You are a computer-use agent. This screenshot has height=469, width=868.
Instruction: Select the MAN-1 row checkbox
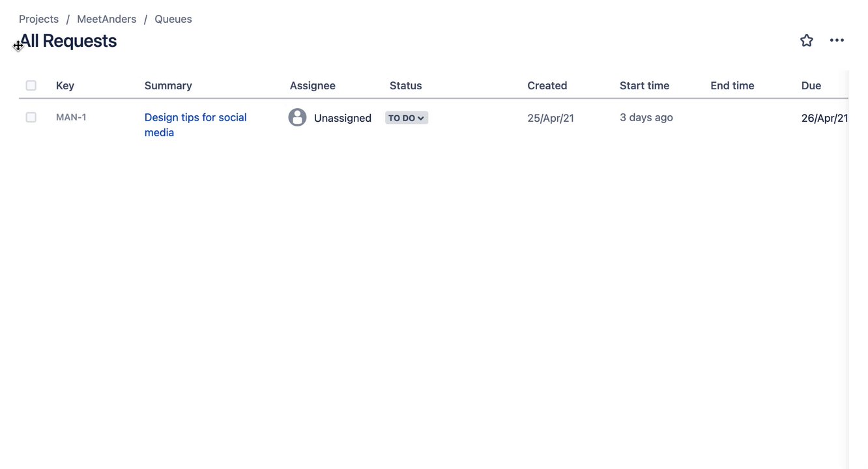[31, 117]
